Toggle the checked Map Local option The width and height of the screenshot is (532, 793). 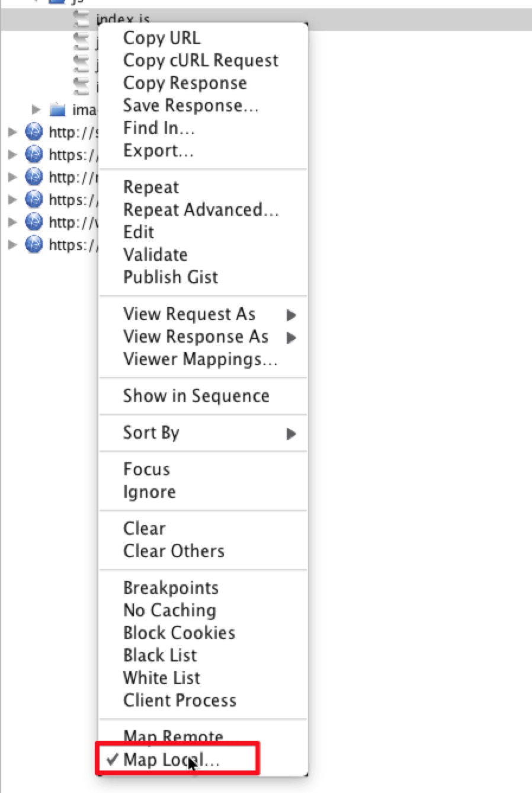pyautogui.click(x=171, y=760)
